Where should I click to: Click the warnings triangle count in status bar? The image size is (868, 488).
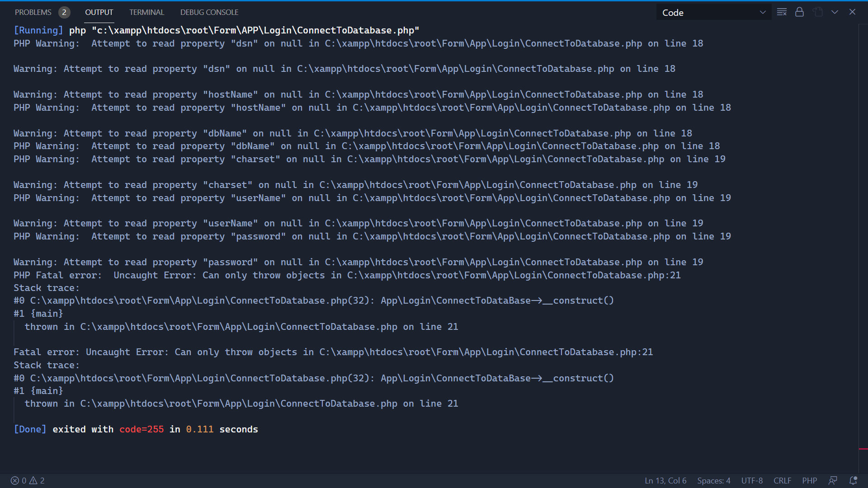37,481
